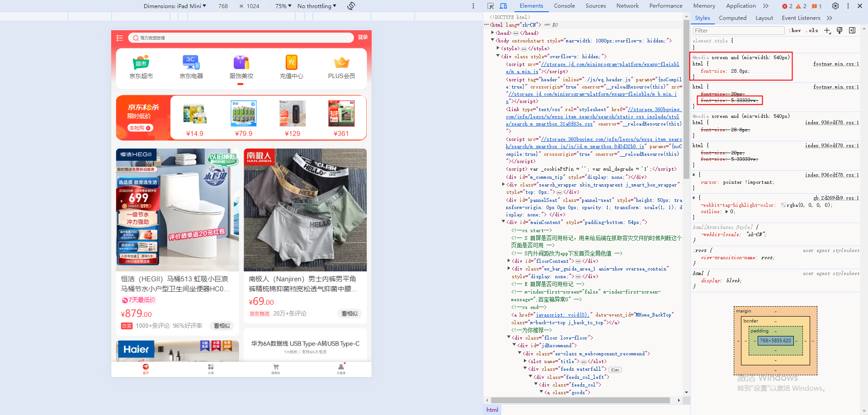Click the 去抢购 flash sale button

click(140, 128)
